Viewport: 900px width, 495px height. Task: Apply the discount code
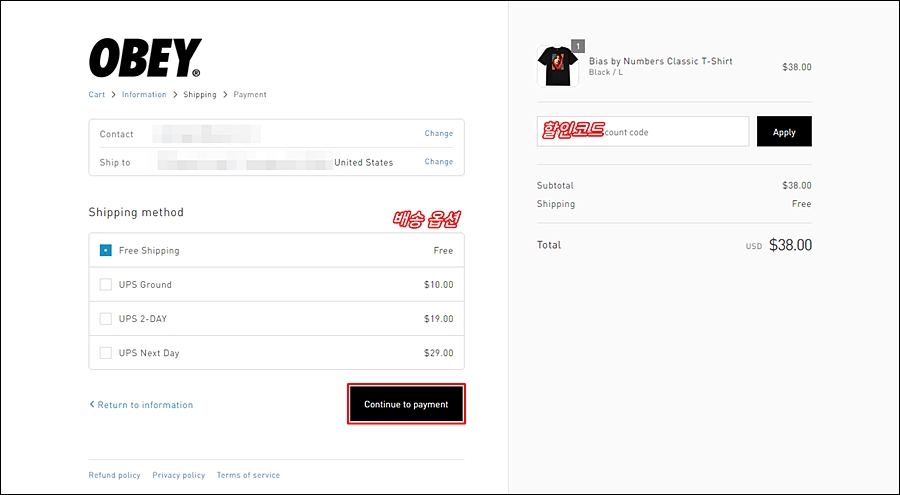pyautogui.click(x=784, y=132)
